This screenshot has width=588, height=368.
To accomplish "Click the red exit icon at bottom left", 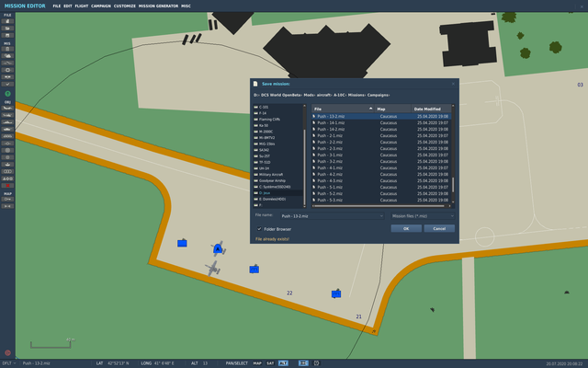I will coord(7,353).
